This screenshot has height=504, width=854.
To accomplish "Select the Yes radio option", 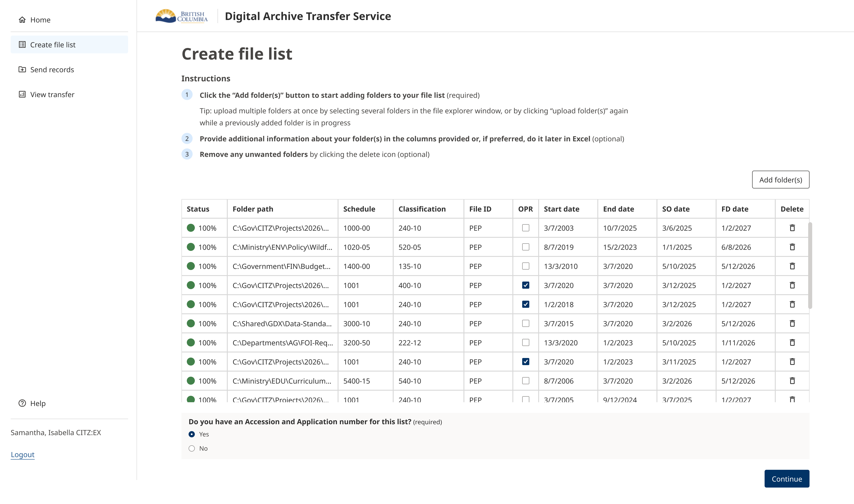I will (x=192, y=434).
